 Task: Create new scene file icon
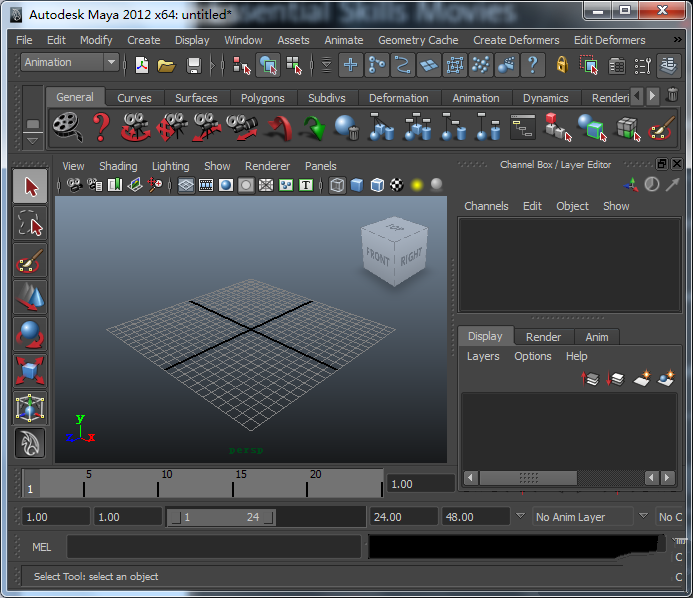141,65
